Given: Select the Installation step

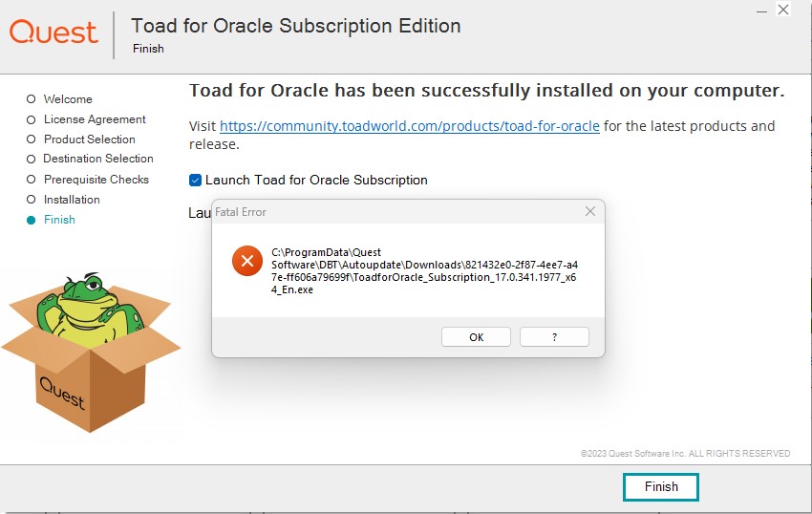Looking at the screenshot, I should tap(72, 200).
